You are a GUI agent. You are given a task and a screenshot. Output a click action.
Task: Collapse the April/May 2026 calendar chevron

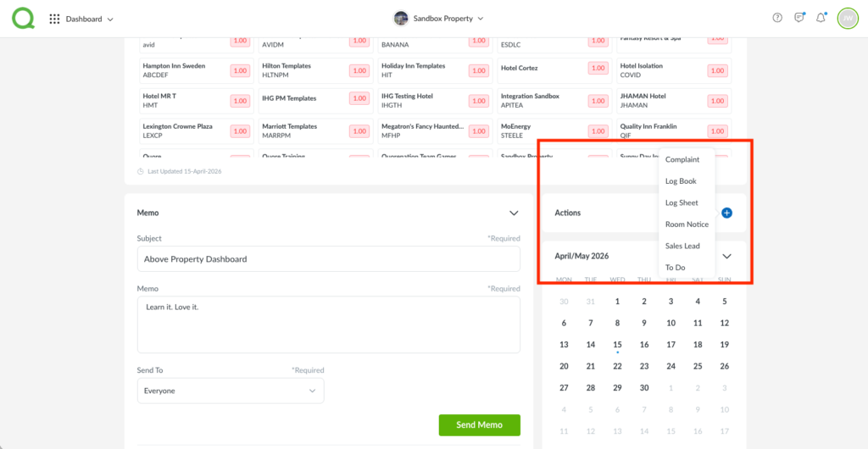pos(726,256)
